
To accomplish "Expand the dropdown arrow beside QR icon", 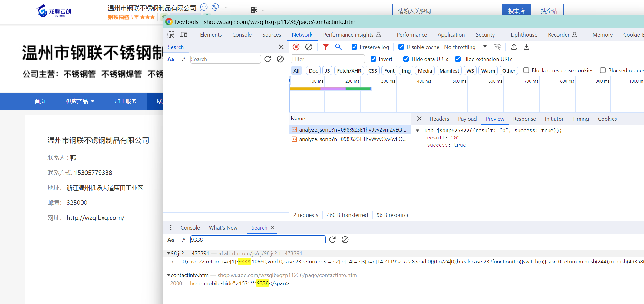I will (x=263, y=11).
